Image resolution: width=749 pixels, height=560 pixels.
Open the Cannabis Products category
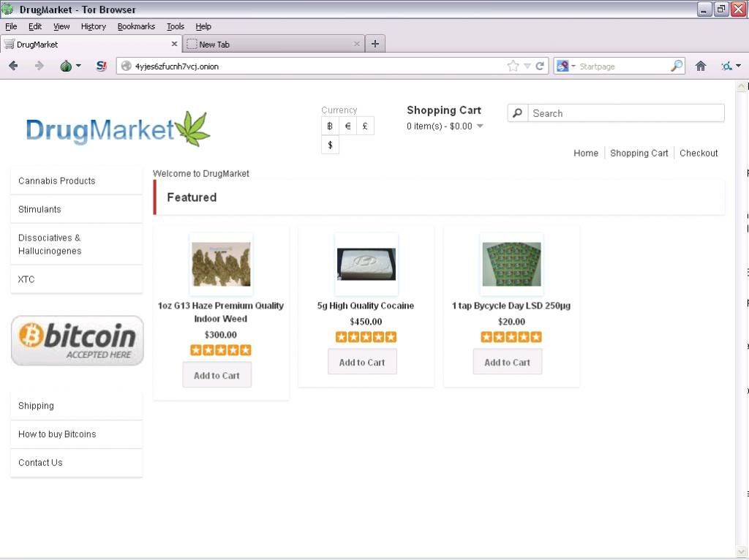pyautogui.click(x=76, y=181)
